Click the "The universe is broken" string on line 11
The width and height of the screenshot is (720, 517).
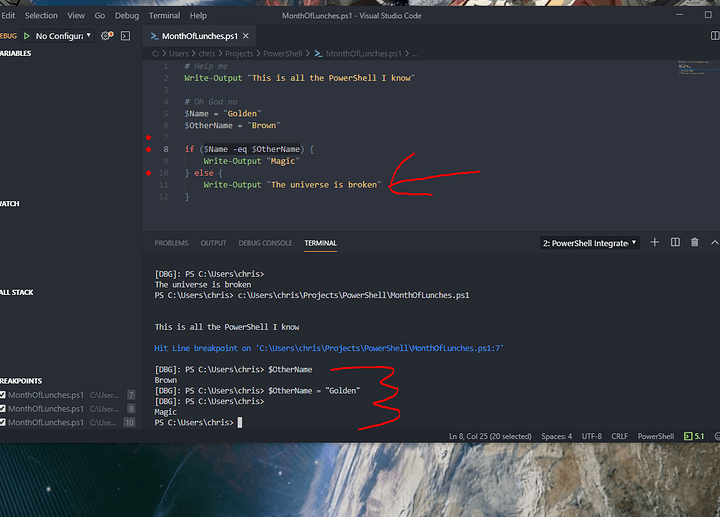click(x=324, y=185)
